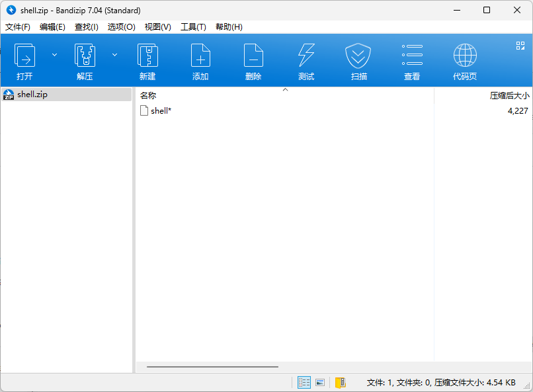The image size is (533, 392).
Task: Expand the dropdown arrow next to Open (打开)
Action: tap(54, 55)
